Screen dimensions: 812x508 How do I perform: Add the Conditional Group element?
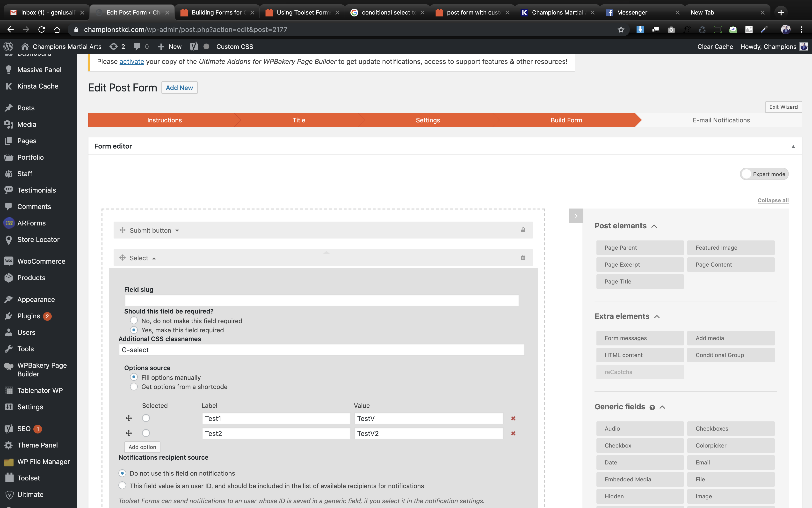[731, 355]
